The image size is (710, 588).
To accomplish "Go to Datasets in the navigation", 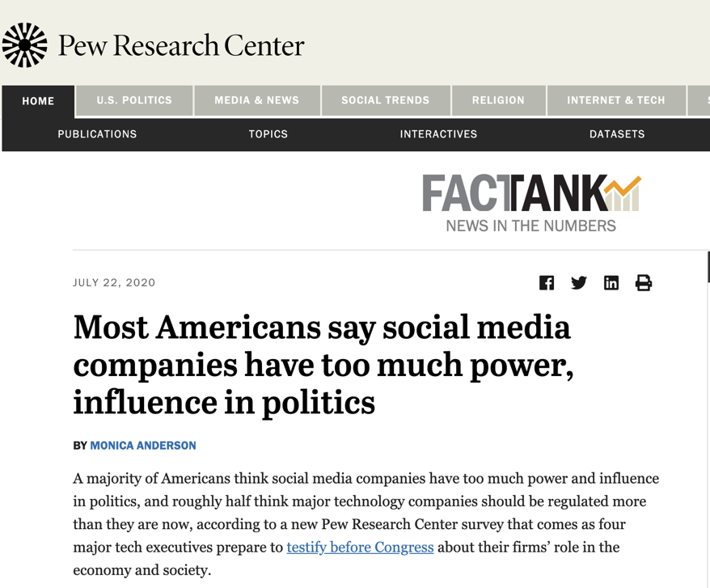I will (617, 134).
